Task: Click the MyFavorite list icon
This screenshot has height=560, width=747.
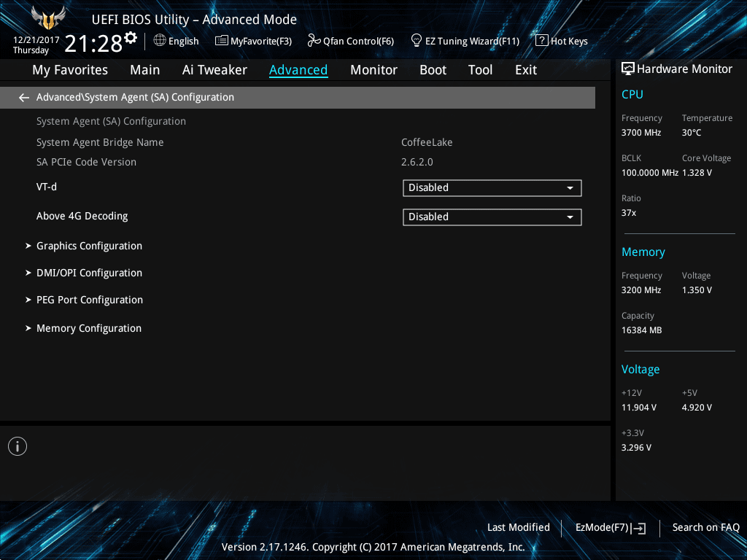Action: click(222, 41)
